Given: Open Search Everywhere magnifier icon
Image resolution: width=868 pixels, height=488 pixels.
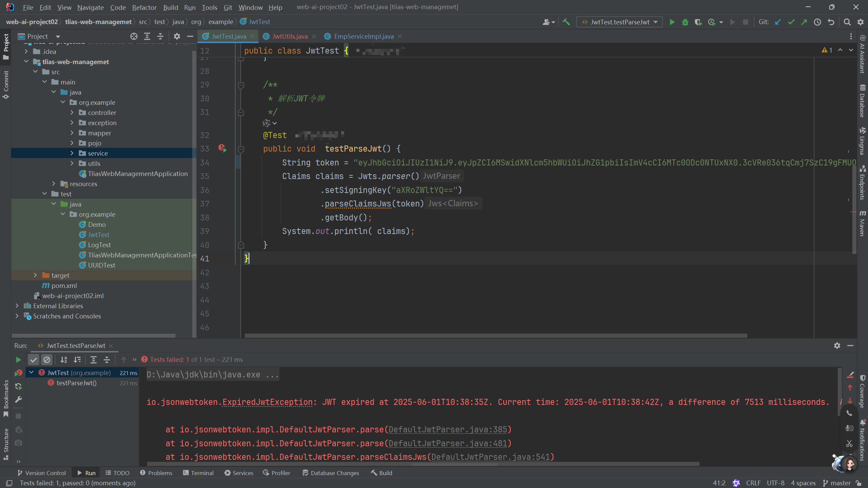Looking at the screenshot, I should point(847,22).
